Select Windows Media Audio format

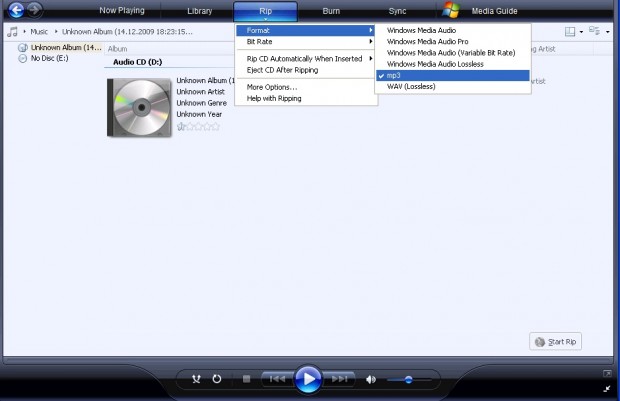(x=453, y=30)
